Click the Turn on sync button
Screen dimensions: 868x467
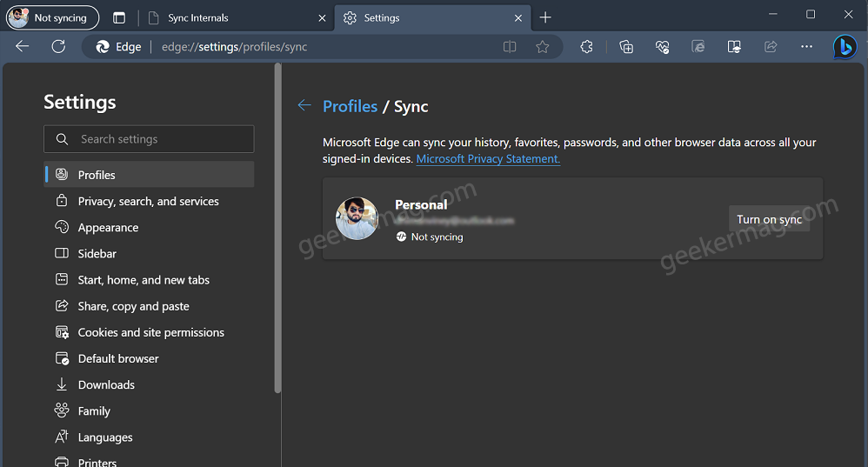[770, 219]
